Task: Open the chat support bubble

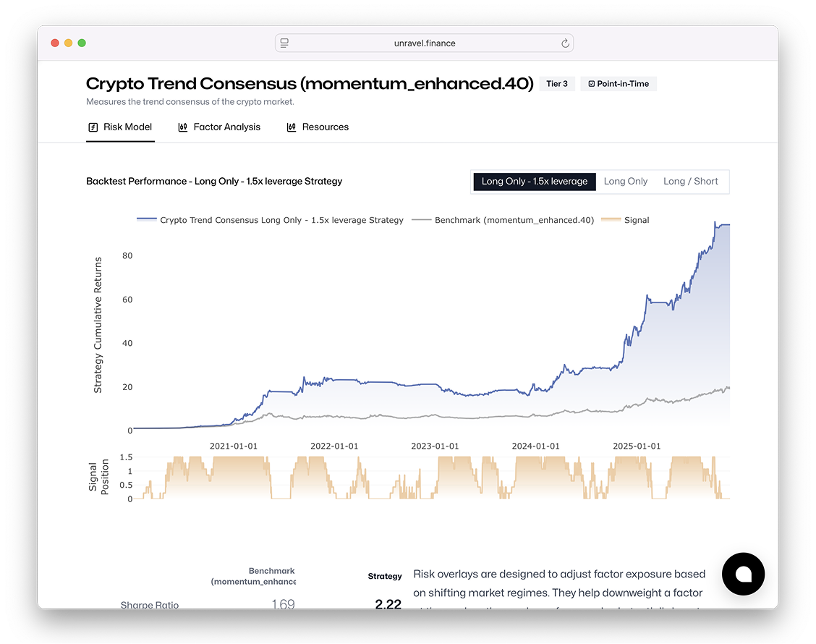Action: pyautogui.click(x=743, y=574)
